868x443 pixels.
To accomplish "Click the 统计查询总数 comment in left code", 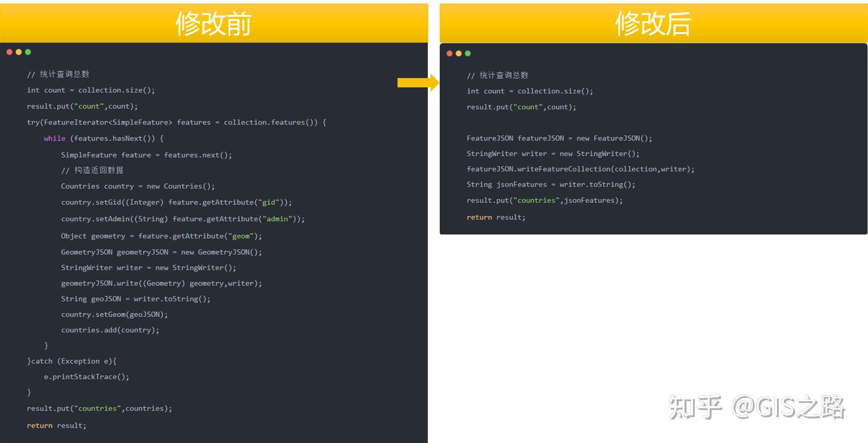I will pos(59,74).
